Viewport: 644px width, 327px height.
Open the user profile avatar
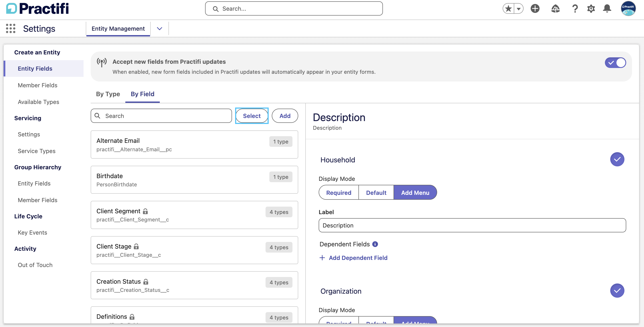point(628,9)
